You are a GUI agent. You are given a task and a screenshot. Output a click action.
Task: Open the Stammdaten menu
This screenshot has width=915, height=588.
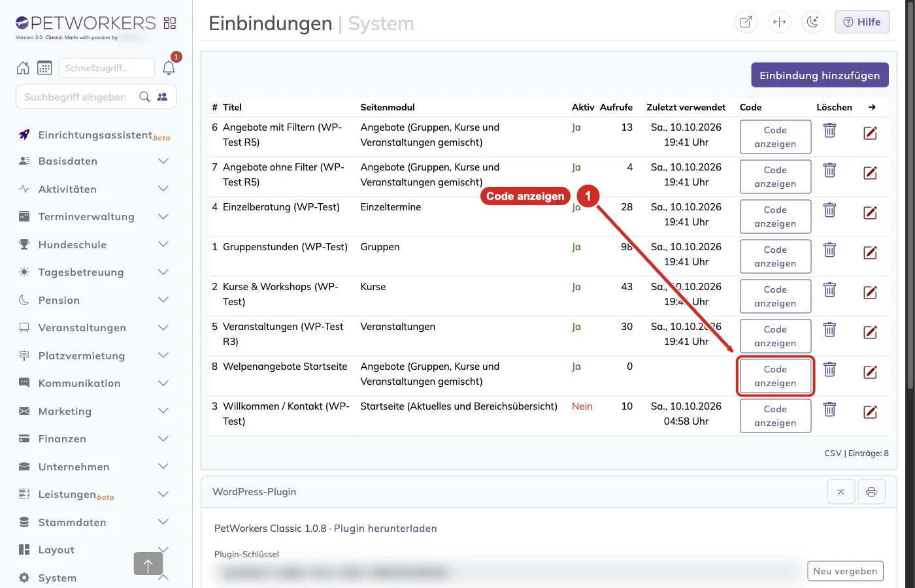pyautogui.click(x=94, y=522)
